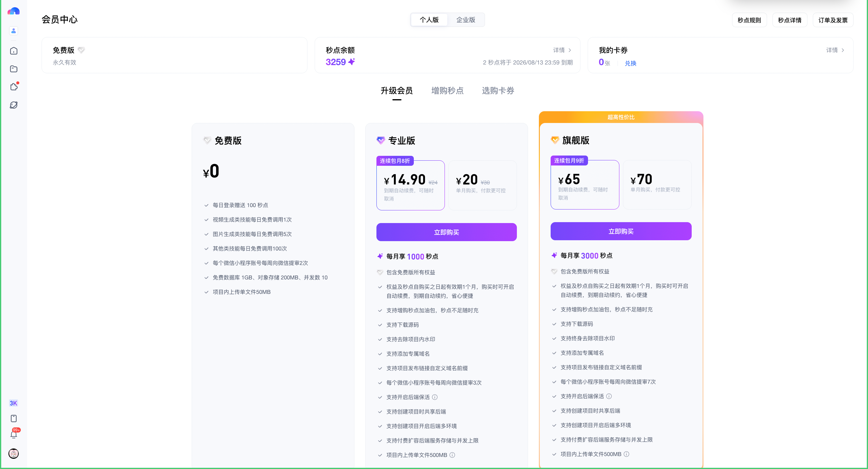Image resolution: width=868 pixels, height=469 pixels.
Task: Select the ¥14.90 连续包月 option
Action: pos(410,185)
